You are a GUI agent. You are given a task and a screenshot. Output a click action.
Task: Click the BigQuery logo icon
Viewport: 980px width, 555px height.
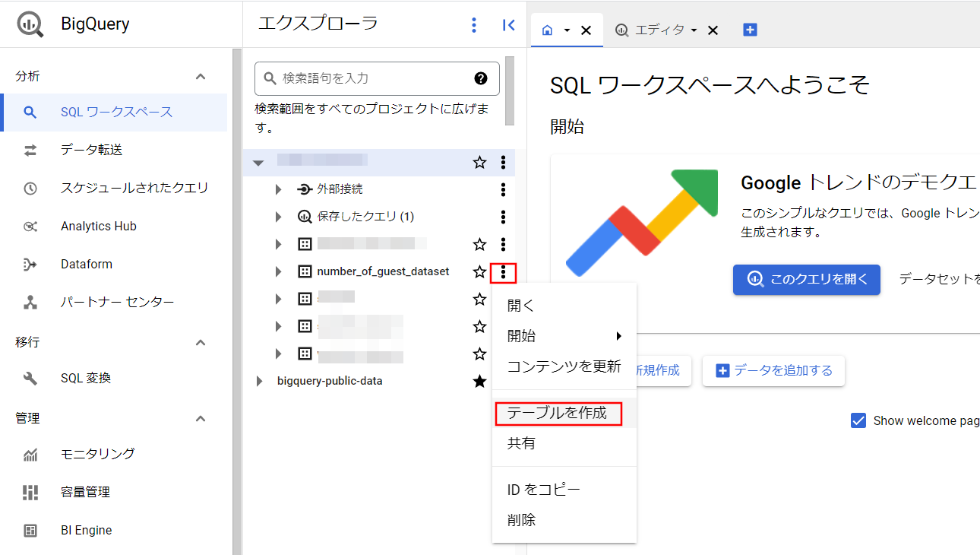pyautogui.click(x=29, y=23)
